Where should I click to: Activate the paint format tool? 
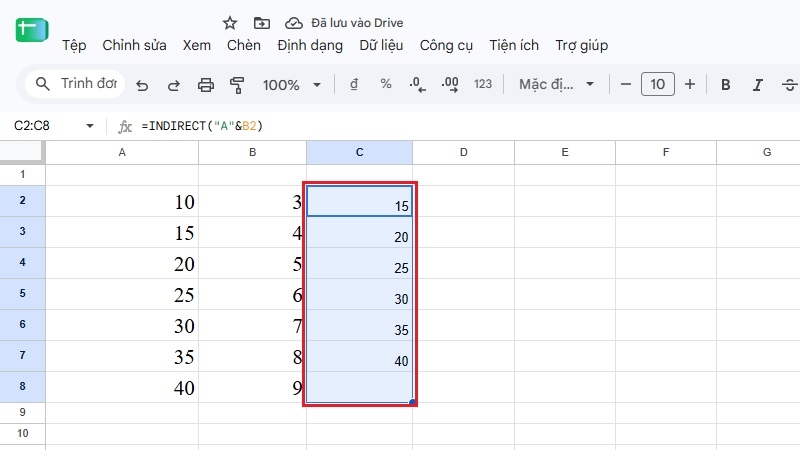coord(237,85)
